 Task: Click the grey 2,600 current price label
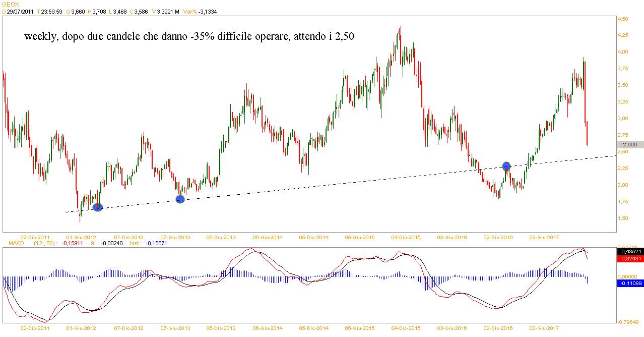pos(629,144)
